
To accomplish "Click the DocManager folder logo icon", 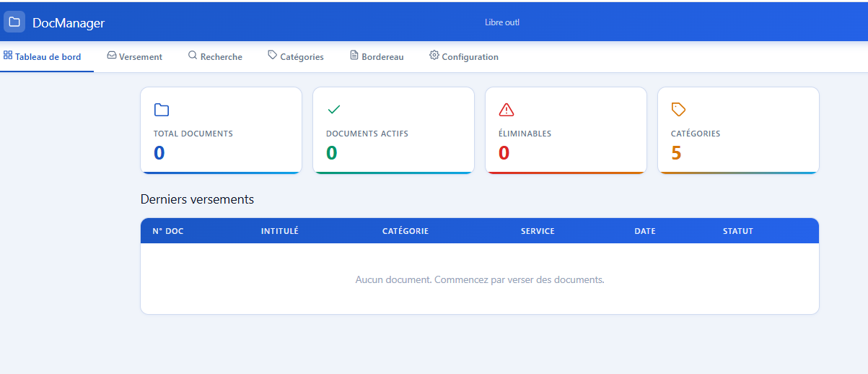I will pyautogui.click(x=14, y=22).
